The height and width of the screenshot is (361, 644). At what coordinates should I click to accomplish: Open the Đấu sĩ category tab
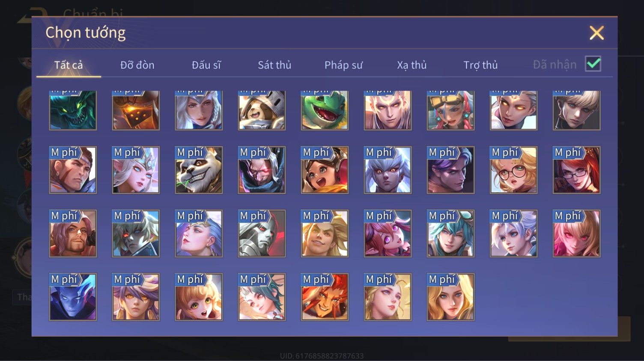[206, 65]
